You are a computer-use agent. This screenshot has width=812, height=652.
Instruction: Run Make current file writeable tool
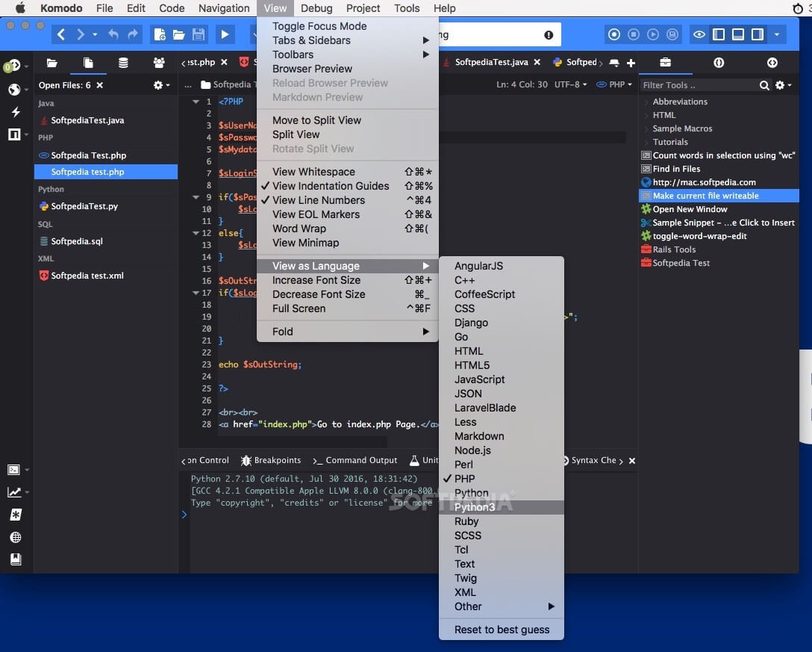719,196
